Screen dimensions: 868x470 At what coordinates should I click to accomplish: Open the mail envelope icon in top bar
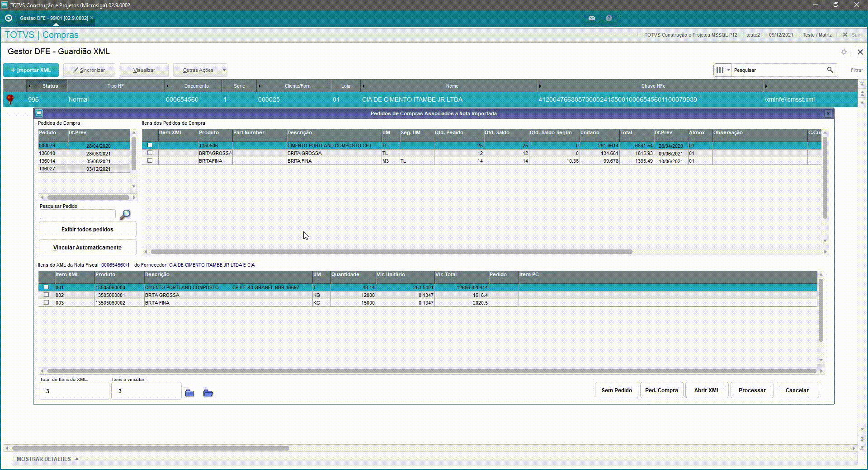click(x=591, y=18)
